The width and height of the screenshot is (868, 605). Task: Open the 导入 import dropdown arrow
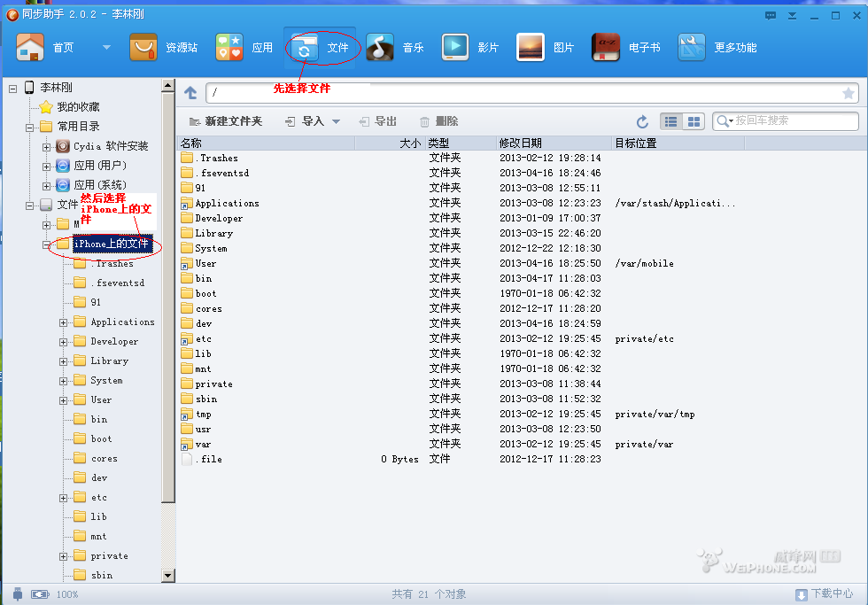[337, 121]
